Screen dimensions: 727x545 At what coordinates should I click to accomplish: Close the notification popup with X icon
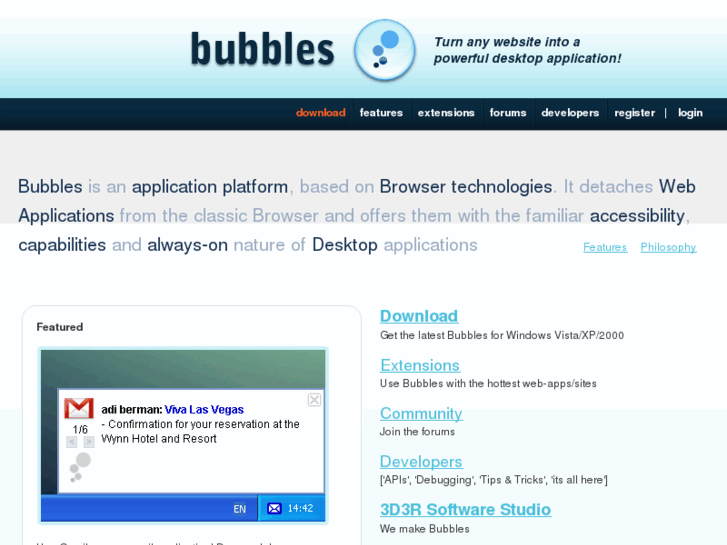314,400
